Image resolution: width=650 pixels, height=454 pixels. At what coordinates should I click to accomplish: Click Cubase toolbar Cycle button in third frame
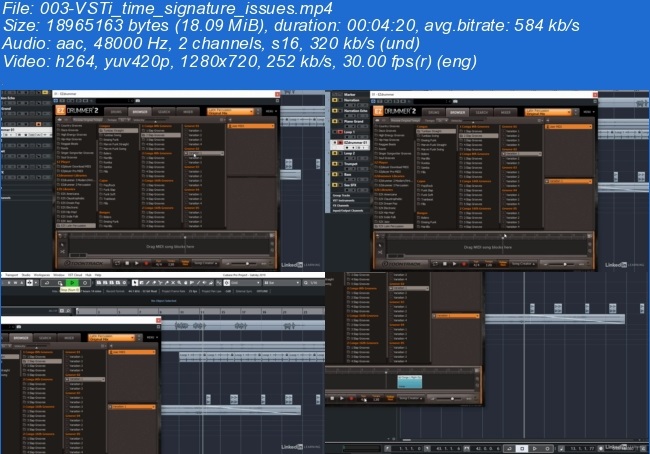tap(46, 282)
